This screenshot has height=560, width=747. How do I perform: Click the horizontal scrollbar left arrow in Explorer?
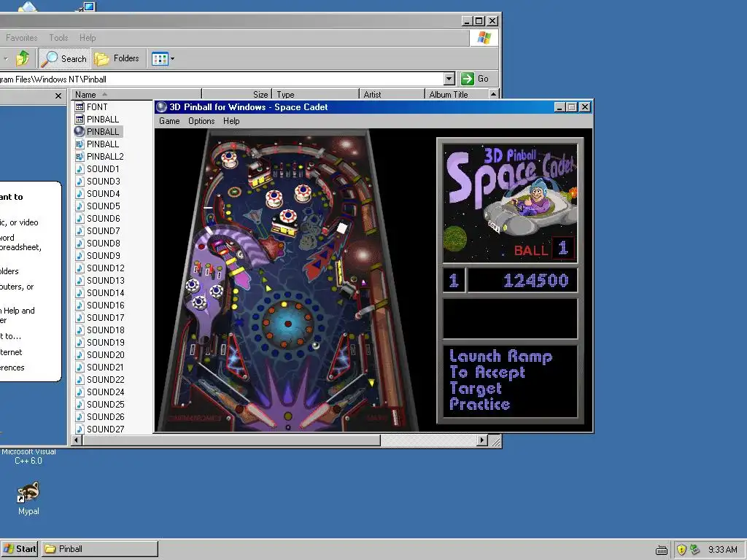(x=77, y=440)
